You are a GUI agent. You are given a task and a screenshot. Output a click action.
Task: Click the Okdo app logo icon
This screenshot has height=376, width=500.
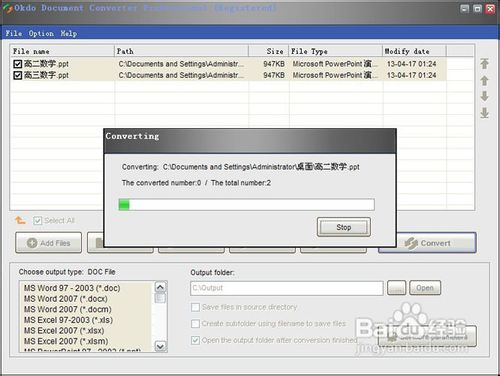(7, 8)
